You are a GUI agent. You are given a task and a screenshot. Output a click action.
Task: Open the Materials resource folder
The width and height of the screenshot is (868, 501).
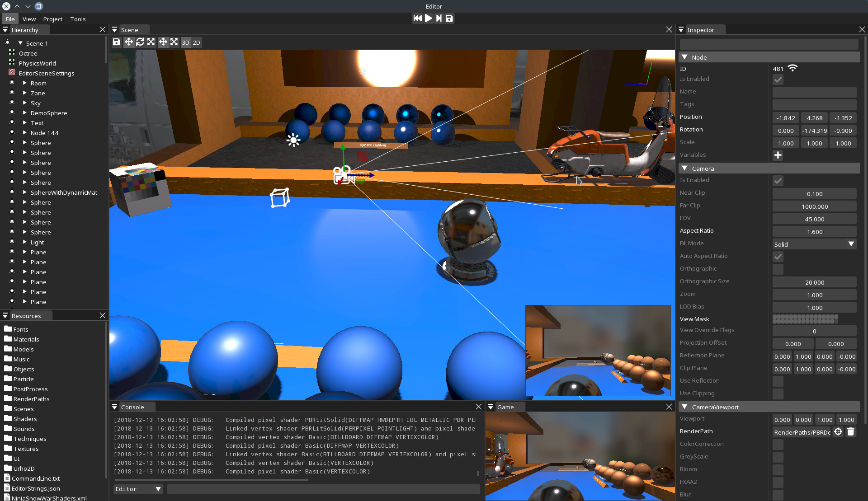click(26, 339)
